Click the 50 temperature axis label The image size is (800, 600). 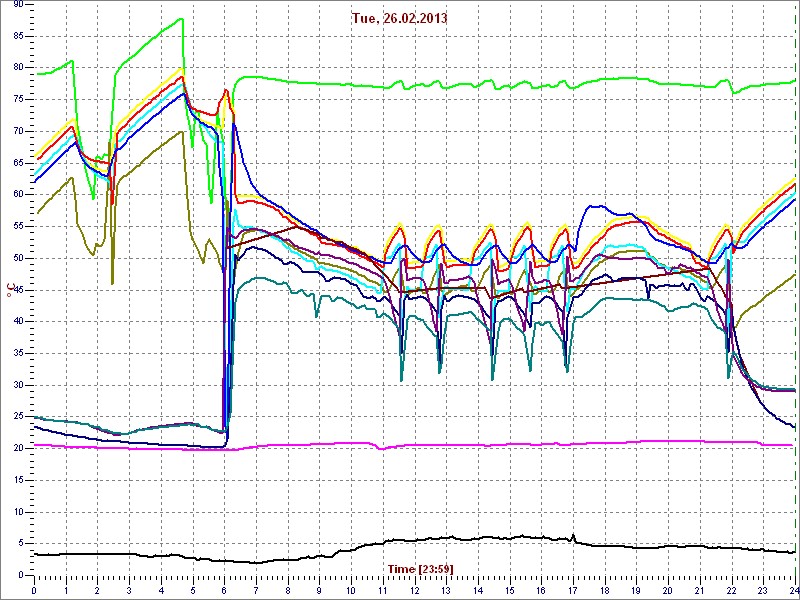[18, 258]
